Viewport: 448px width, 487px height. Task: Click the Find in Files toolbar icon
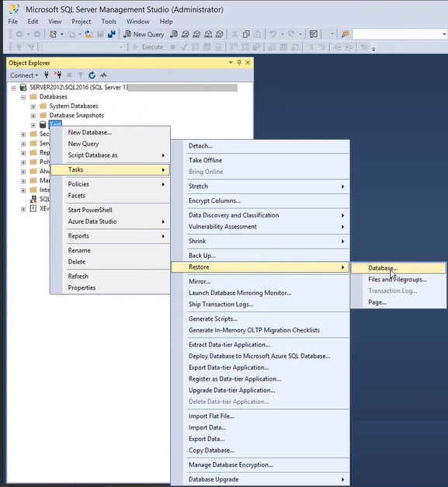pos(346,34)
